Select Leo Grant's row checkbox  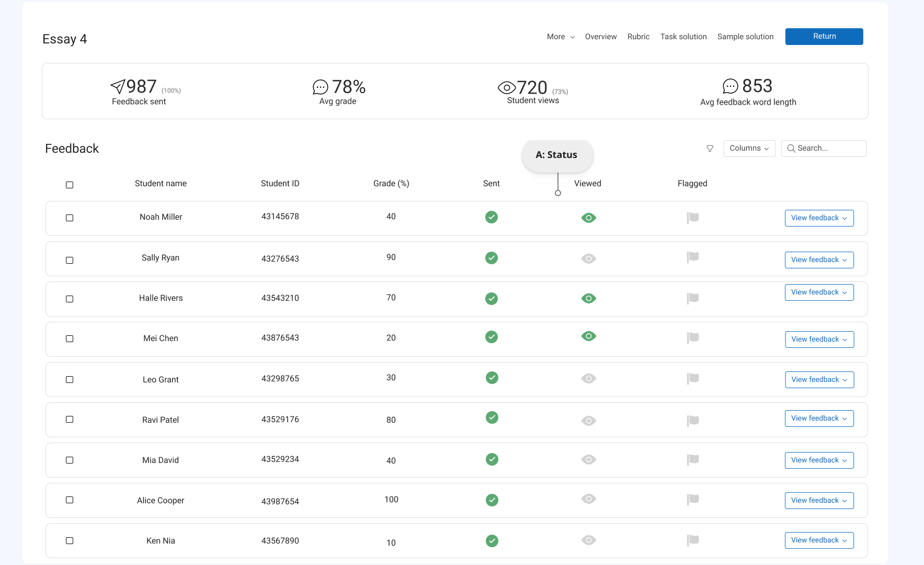point(70,379)
